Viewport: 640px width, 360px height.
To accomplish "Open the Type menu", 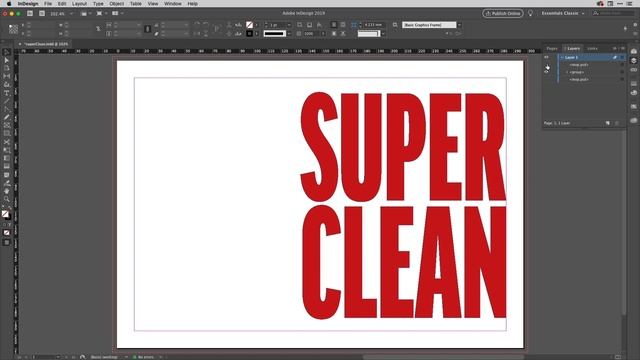I will click(x=98, y=4).
